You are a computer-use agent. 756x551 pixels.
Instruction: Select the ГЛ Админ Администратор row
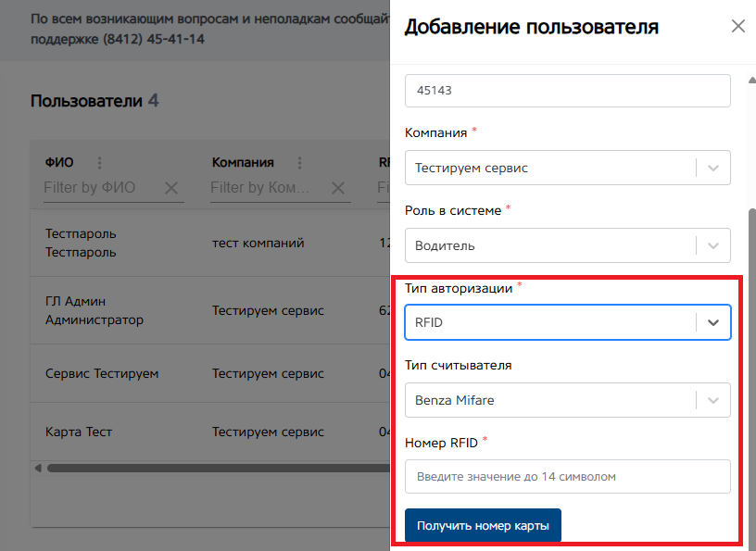(x=210, y=310)
